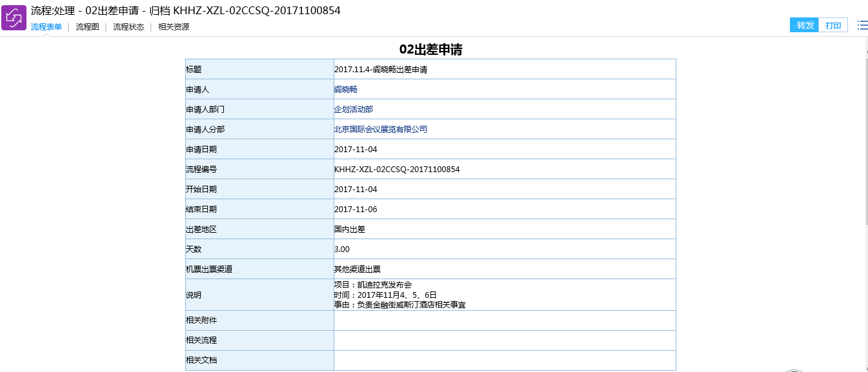Click the purple workflow logo icon
Screen dimensions: 868x372
pos(14,17)
